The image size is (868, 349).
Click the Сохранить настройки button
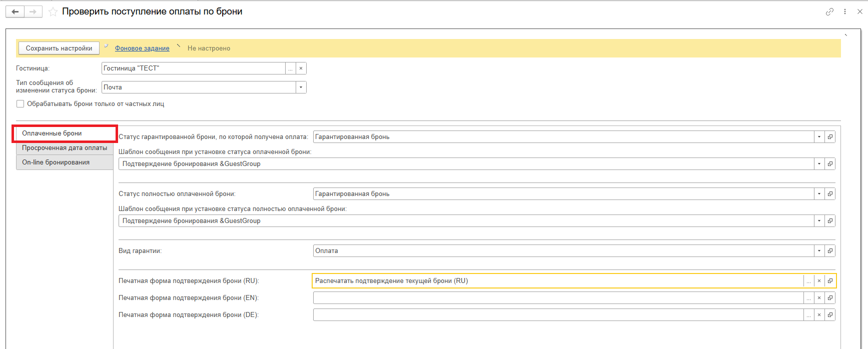(x=59, y=48)
